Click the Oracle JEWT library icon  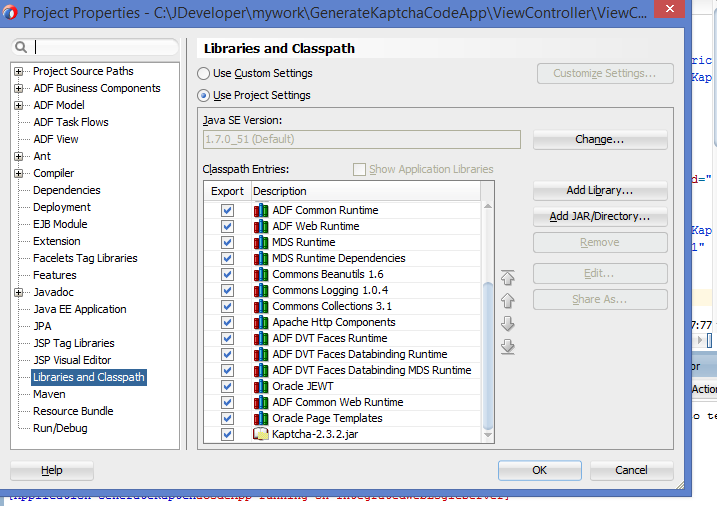261,386
